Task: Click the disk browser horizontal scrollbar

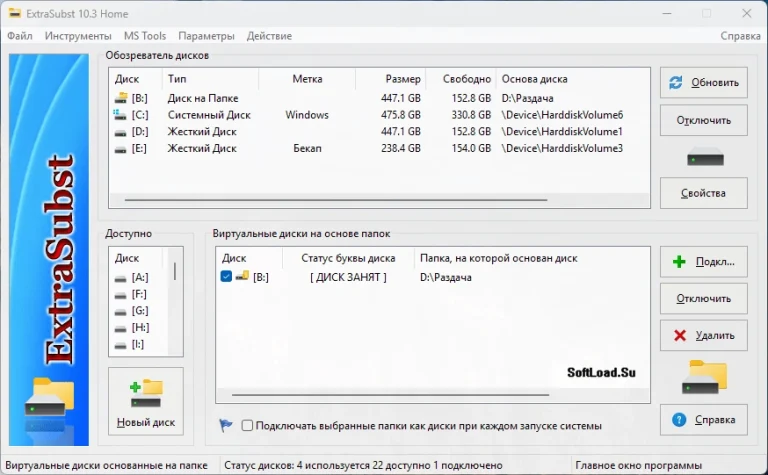Action: pos(336,200)
